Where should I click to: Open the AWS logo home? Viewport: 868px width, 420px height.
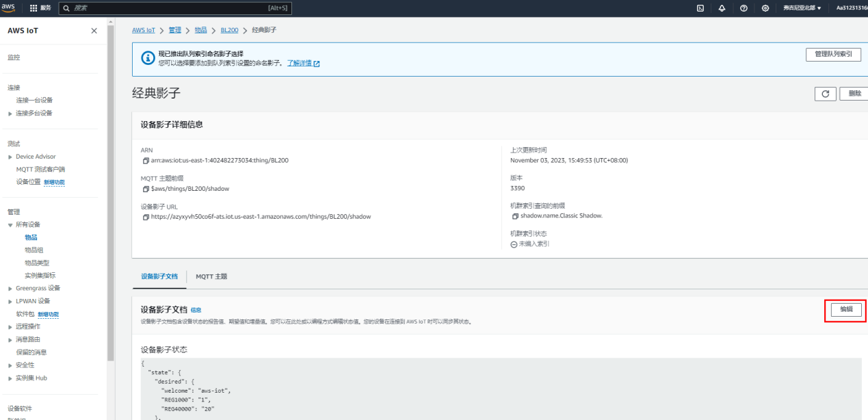(8, 8)
